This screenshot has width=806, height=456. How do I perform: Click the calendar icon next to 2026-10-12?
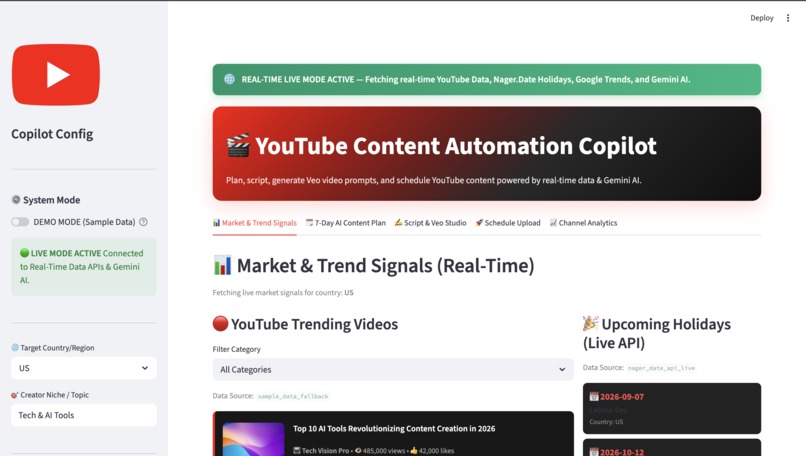(594, 452)
